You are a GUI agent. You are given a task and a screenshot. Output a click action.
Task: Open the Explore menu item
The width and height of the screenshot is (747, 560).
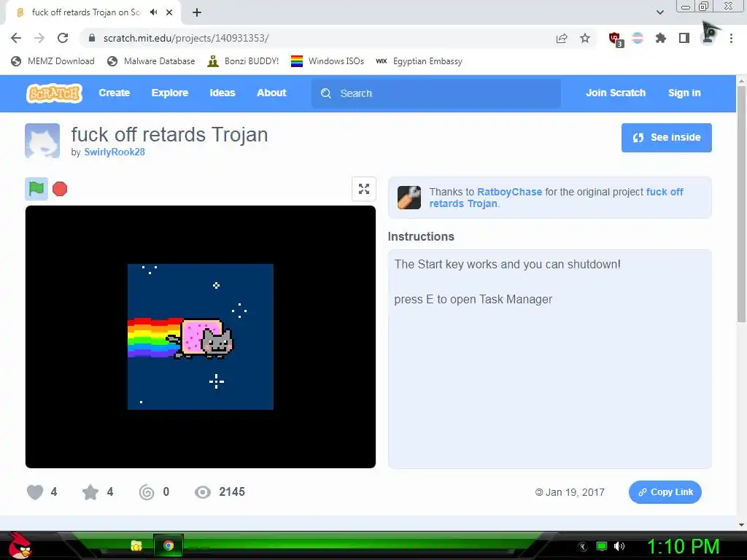point(169,93)
